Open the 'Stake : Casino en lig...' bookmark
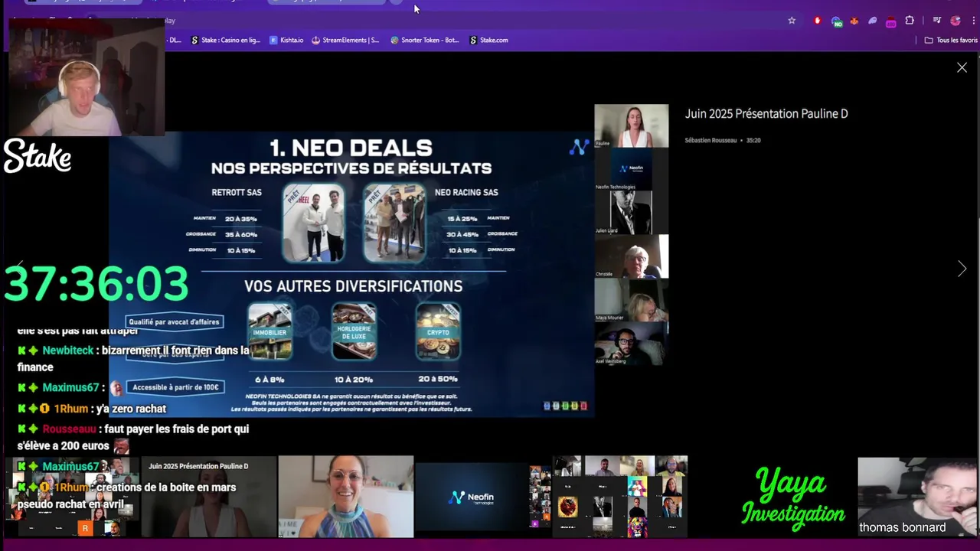This screenshot has width=980, height=551. pyautogui.click(x=226, y=40)
